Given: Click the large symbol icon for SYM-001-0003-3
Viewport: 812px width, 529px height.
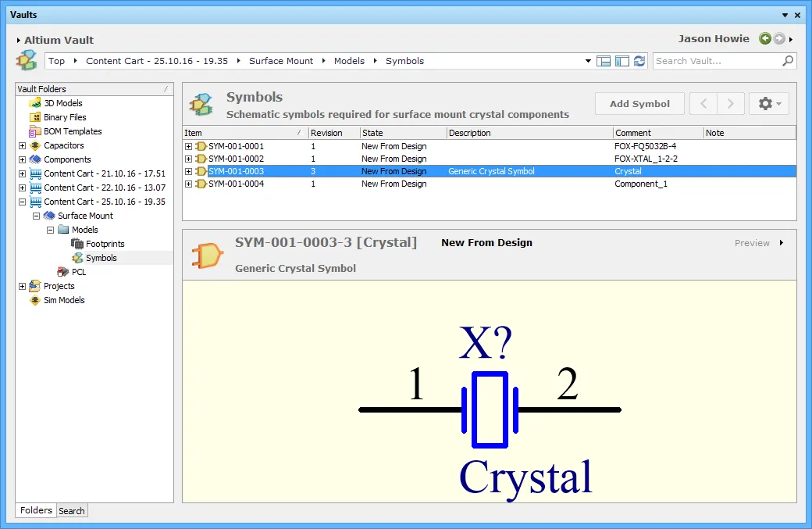Looking at the screenshot, I should (x=207, y=256).
